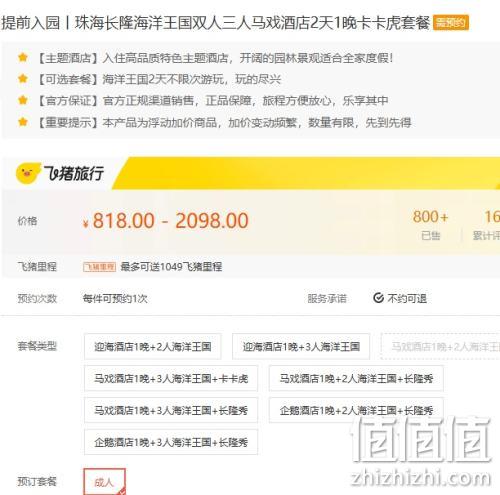Click the star icon beside 可选套餐
The height and width of the screenshot is (495, 500).
pos(23,79)
